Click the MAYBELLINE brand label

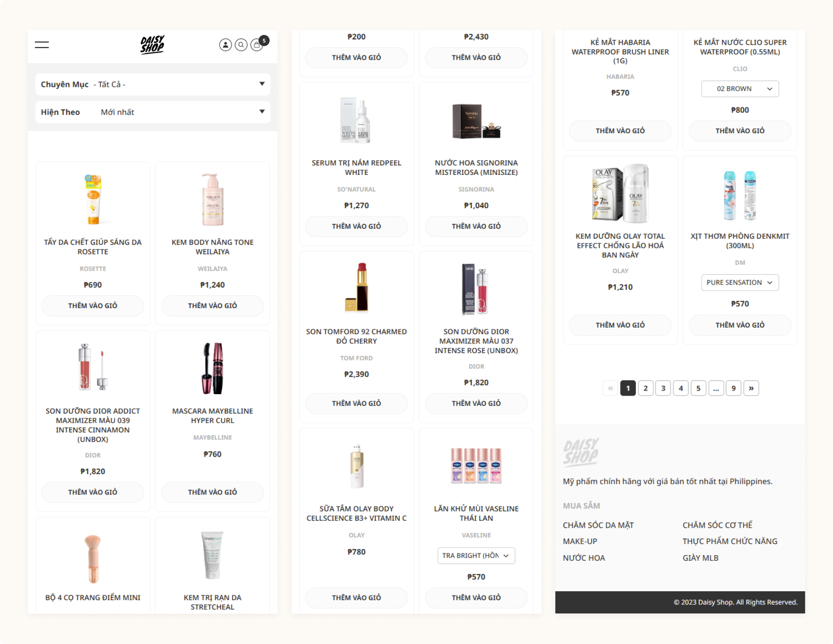(x=212, y=438)
